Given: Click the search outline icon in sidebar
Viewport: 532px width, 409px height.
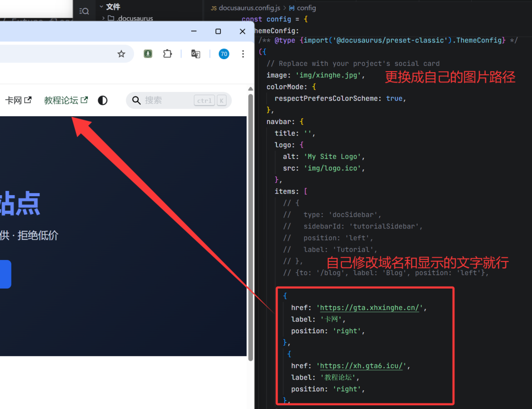Looking at the screenshot, I should coord(84,11).
